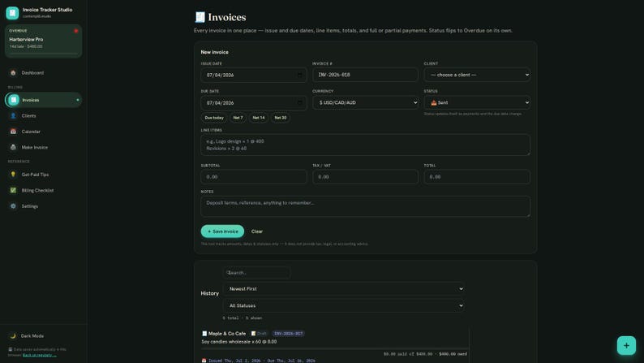This screenshot has height=363, width=644.
Task: Click the Maple & Co Cafe invoice icon
Action: 204,334
